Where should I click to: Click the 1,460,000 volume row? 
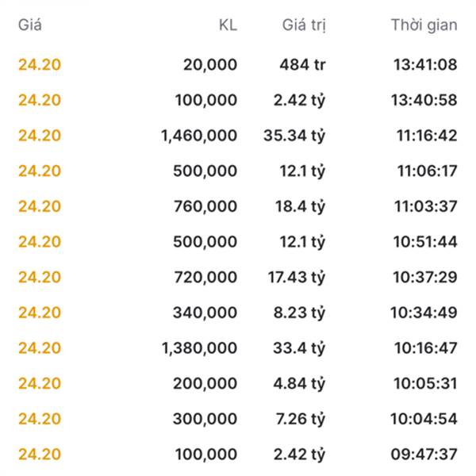point(238,136)
